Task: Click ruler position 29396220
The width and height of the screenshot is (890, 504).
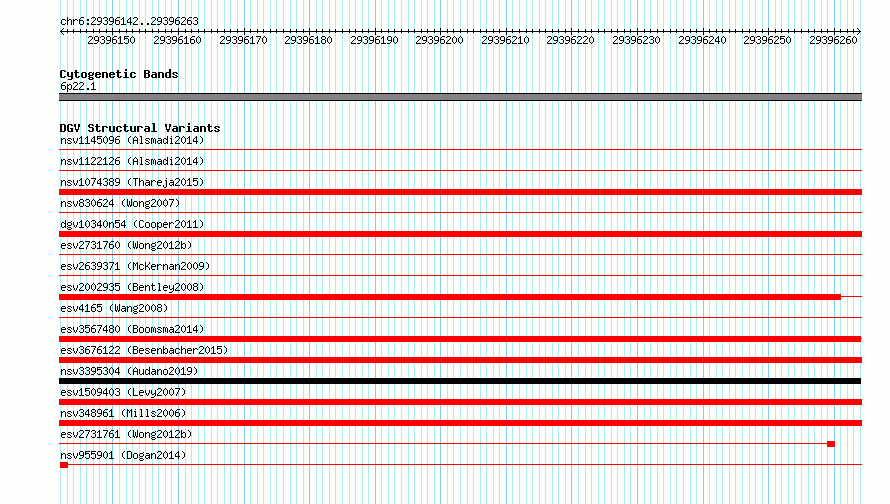Action: click(x=570, y=40)
